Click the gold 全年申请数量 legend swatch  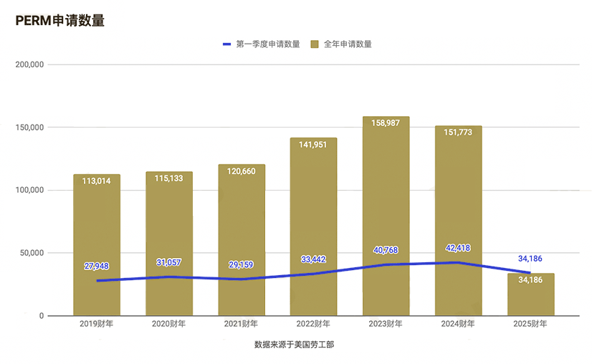coord(314,44)
